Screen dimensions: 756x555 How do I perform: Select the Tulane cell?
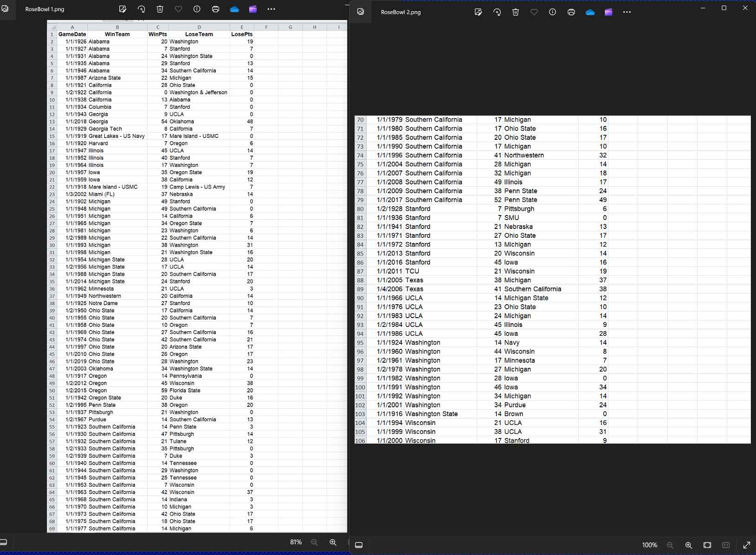(199, 441)
